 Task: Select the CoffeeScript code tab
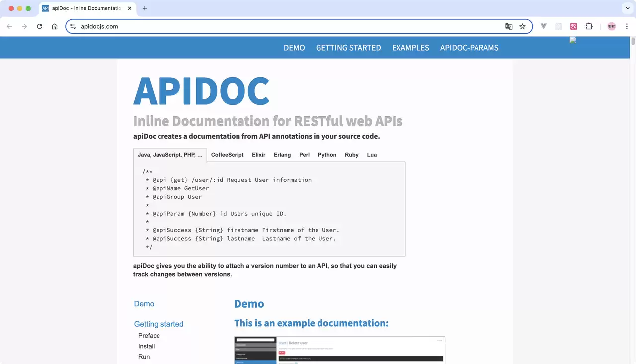[228, 155]
